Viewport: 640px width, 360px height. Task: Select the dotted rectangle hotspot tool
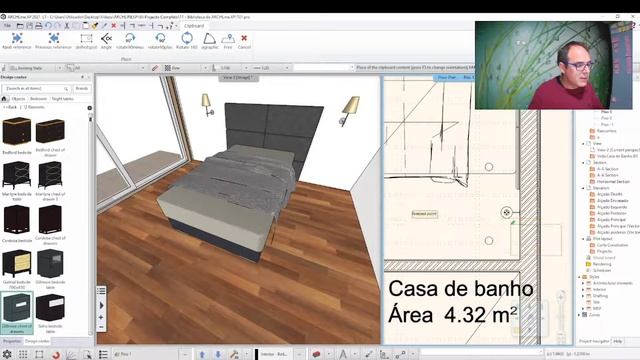pyautogui.click(x=86, y=38)
